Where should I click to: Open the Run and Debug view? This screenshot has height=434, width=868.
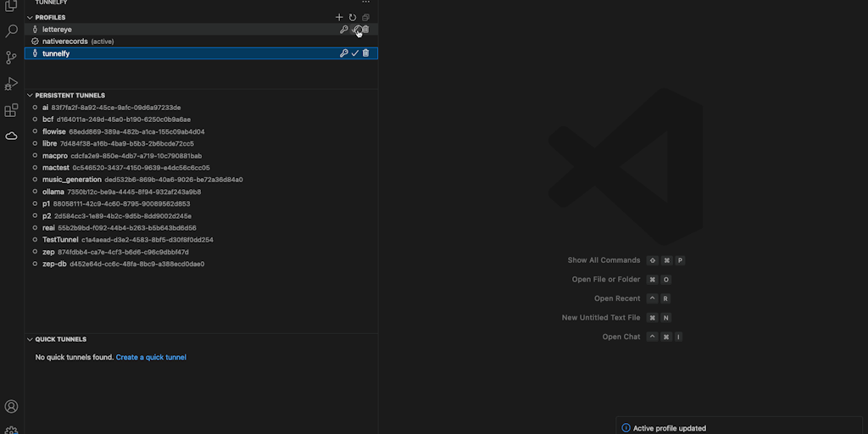11,84
